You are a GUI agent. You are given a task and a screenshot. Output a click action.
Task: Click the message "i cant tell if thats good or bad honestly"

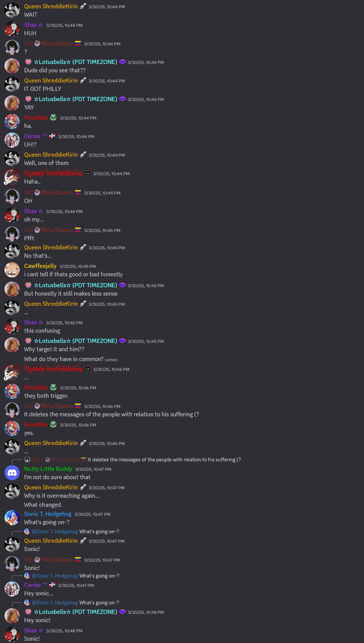click(73, 274)
